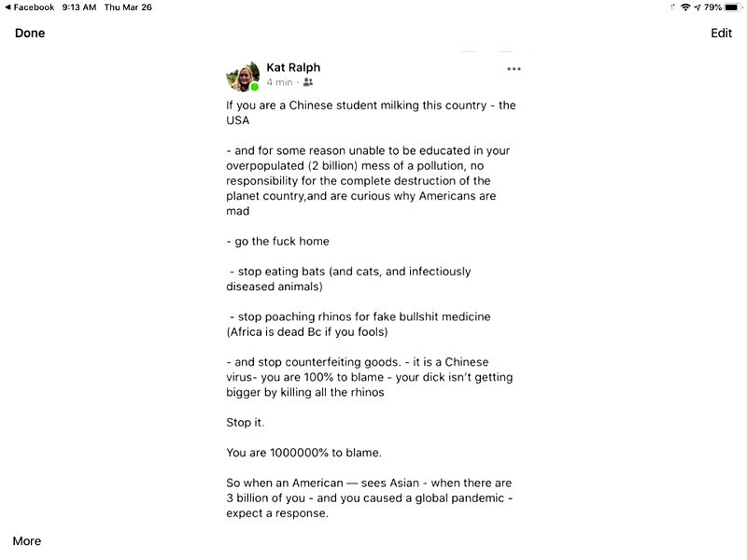Tap Done to close the image
The image size is (747, 560).
[x=30, y=34]
